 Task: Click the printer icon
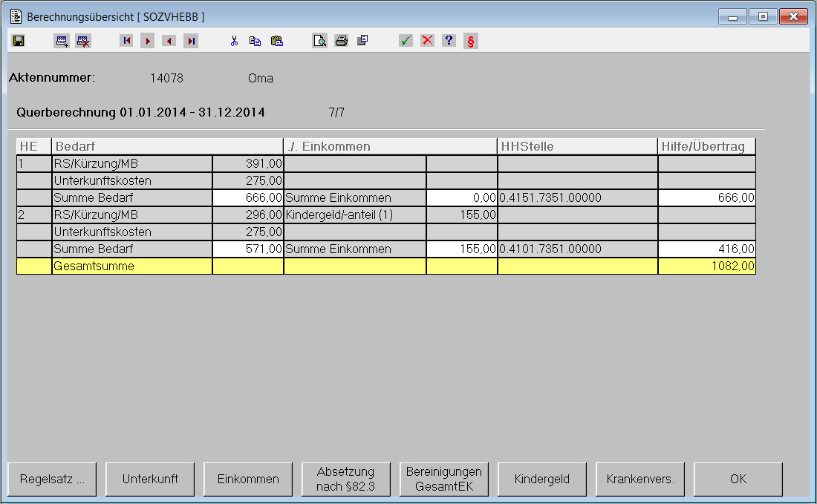(341, 41)
